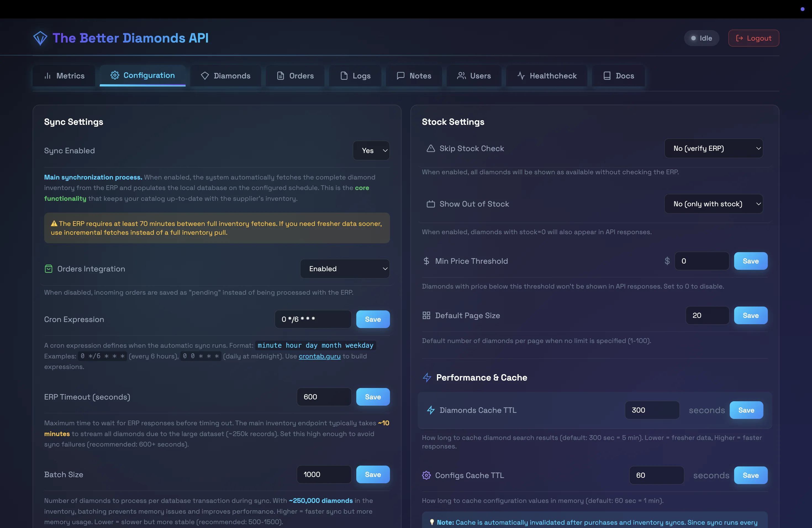The height and width of the screenshot is (528, 812).
Task: Click the Healthcheck pulse icon
Action: click(x=521, y=76)
